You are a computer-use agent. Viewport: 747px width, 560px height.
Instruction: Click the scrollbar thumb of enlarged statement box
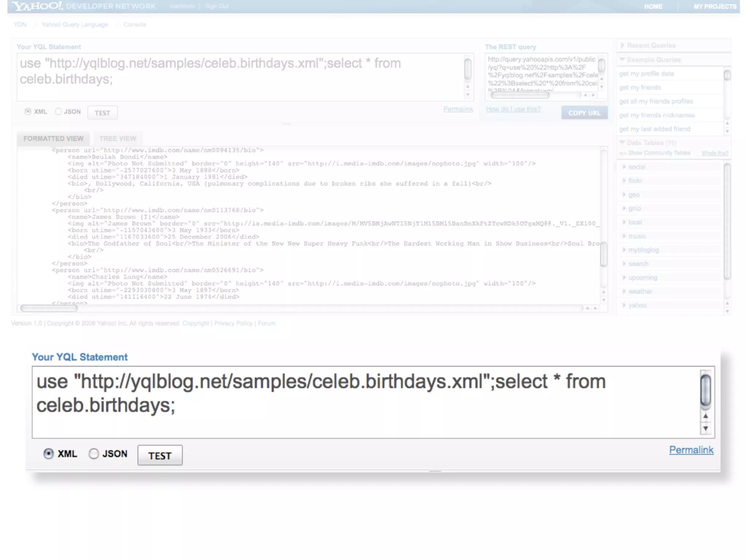[x=706, y=390]
